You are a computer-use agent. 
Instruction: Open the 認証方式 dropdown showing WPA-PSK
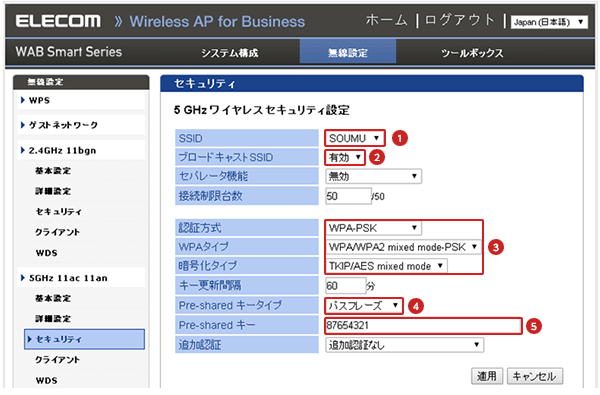pos(373,228)
